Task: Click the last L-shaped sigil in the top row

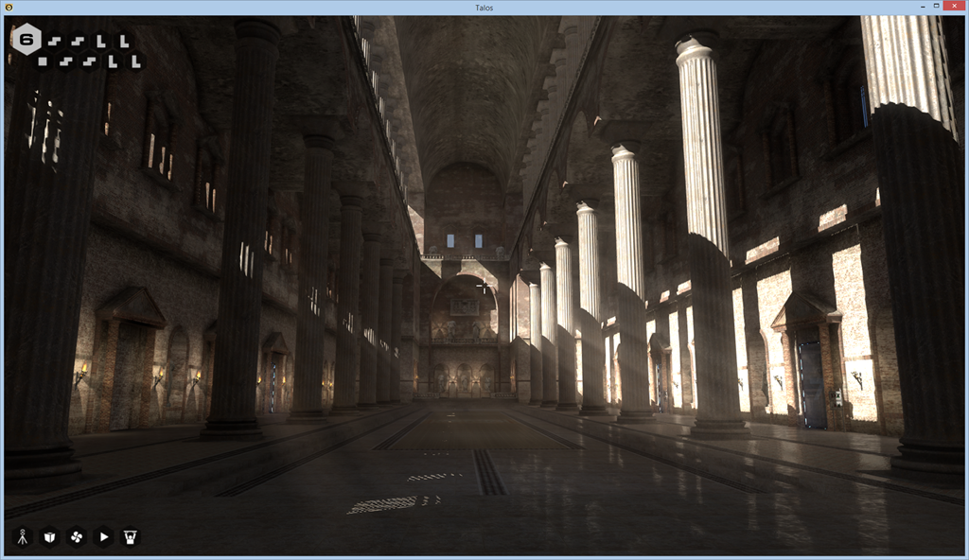Action: click(x=124, y=43)
